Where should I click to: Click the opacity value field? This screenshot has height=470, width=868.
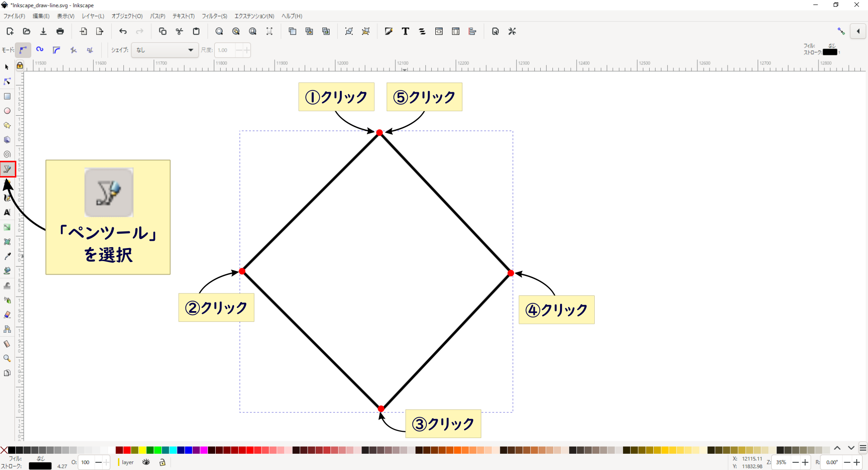click(x=86, y=462)
